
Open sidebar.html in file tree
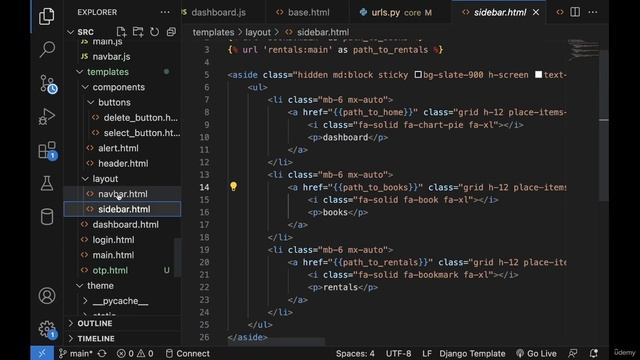(124, 209)
